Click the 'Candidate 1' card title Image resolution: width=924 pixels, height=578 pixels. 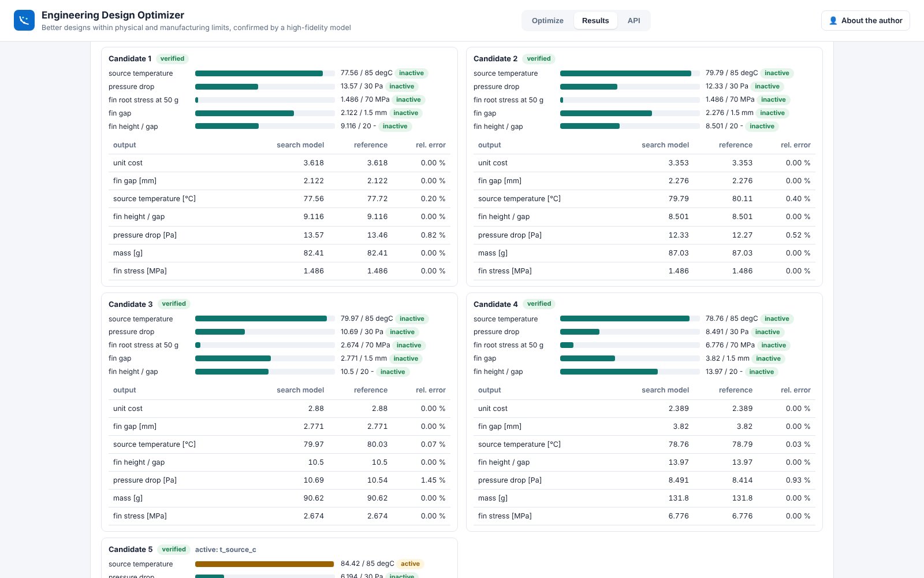tap(130, 59)
